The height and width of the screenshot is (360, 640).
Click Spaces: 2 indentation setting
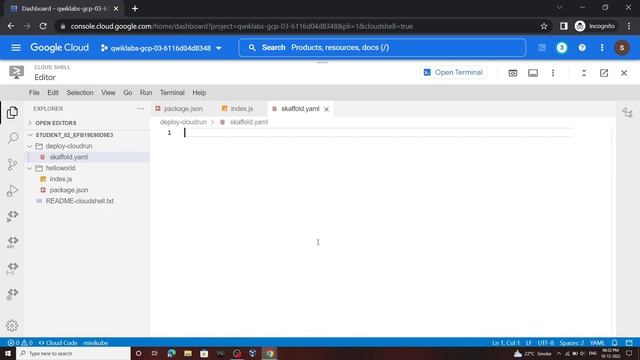[571, 343]
